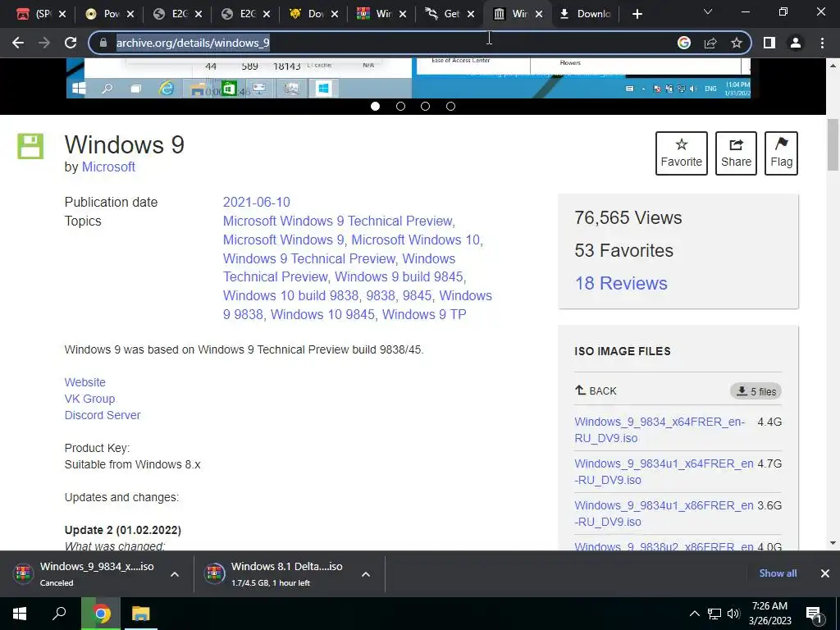Open the taskbar search icon
The height and width of the screenshot is (630, 840).
point(59,614)
